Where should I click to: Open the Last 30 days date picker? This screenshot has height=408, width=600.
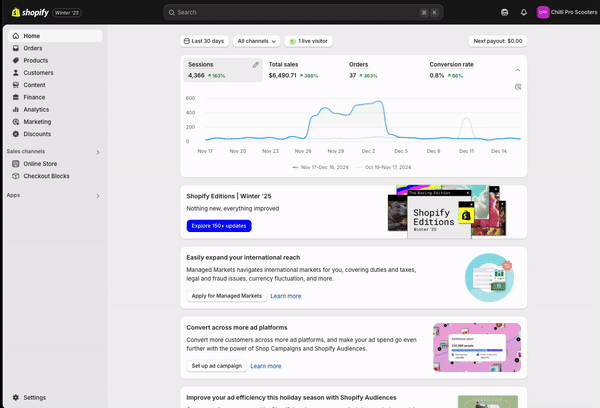[x=205, y=41]
